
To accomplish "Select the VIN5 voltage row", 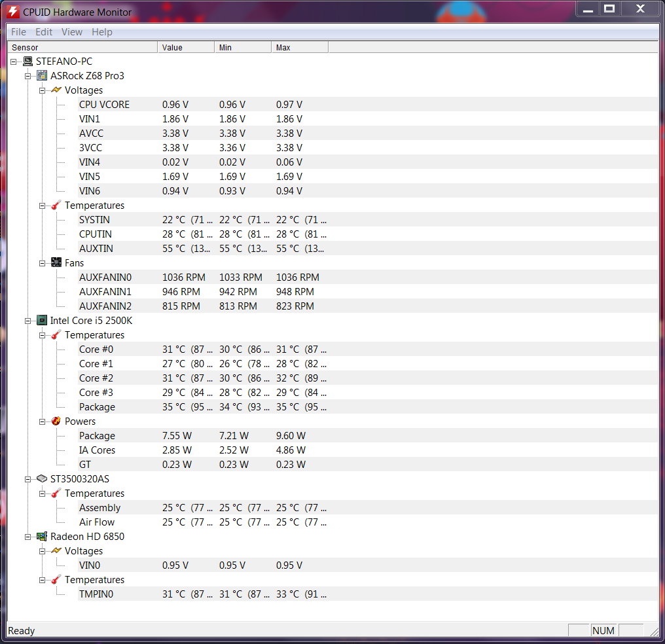I will (x=368, y=177).
